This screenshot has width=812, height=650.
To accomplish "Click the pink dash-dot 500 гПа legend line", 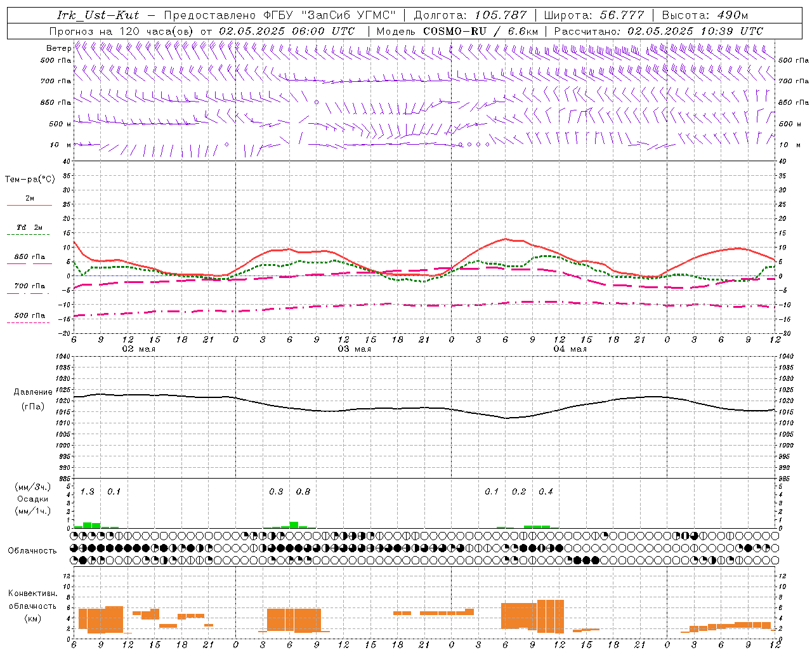I will (28, 322).
